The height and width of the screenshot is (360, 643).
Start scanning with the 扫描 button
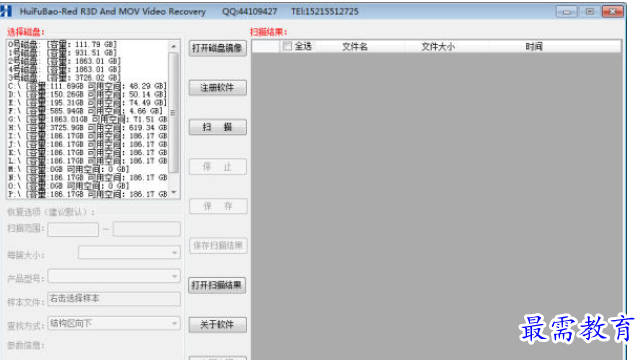pos(217,127)
